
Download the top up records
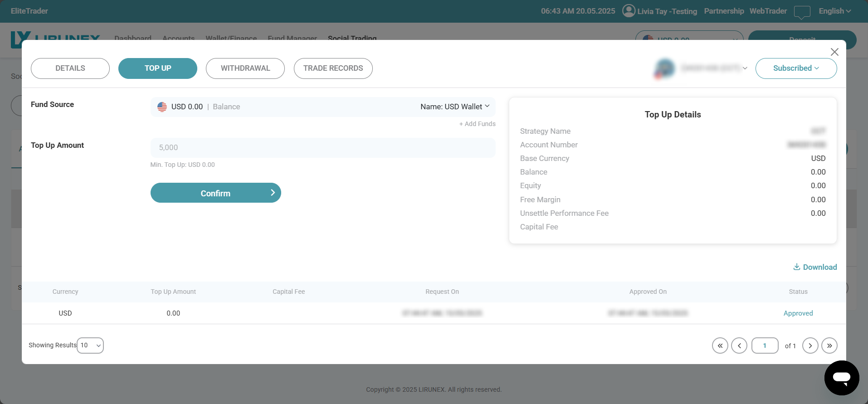(815, 267)
